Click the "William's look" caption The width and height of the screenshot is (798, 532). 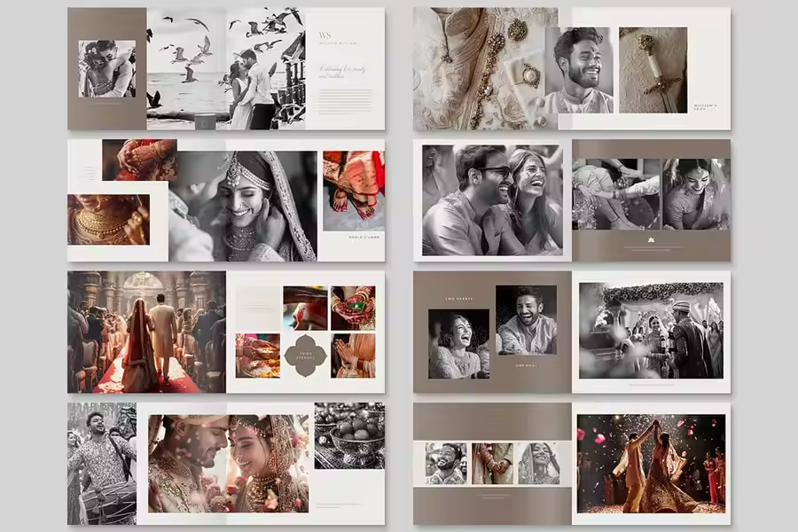(708, 107)
